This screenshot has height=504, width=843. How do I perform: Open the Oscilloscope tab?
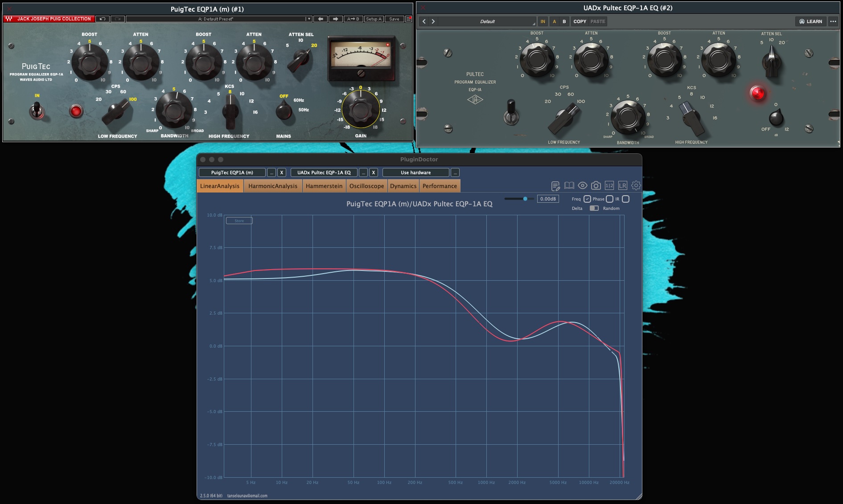pyautogui.click(x=366, y=186)
